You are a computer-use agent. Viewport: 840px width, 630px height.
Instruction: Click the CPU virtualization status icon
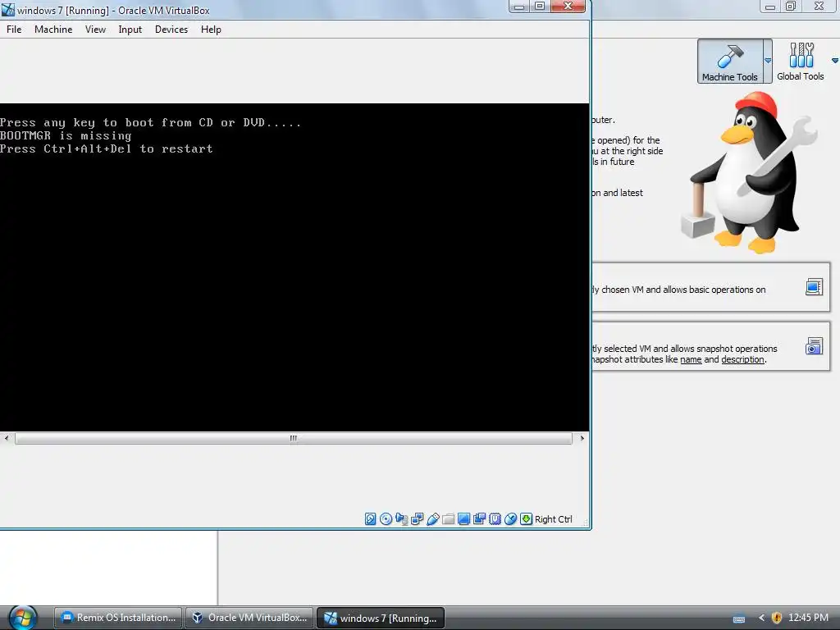click(x=495, y=518)
